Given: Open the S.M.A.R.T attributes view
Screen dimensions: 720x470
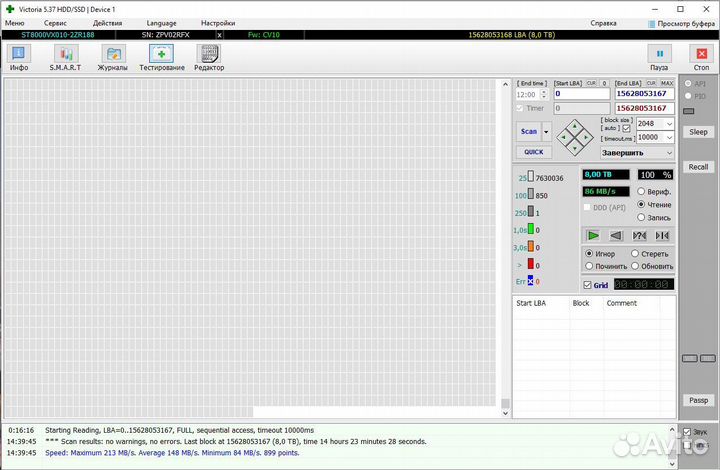Looking at the screenshot, I should coord(66,58).
